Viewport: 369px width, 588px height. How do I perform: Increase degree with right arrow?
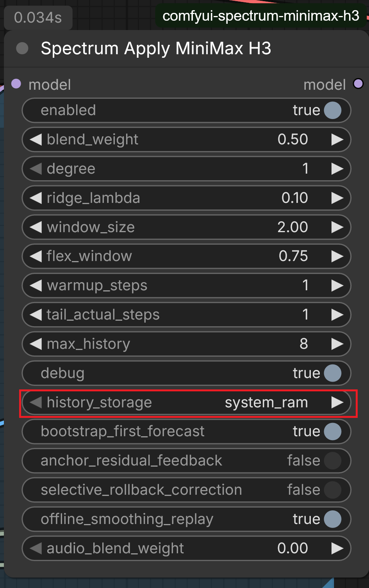[x=337, y=169]
